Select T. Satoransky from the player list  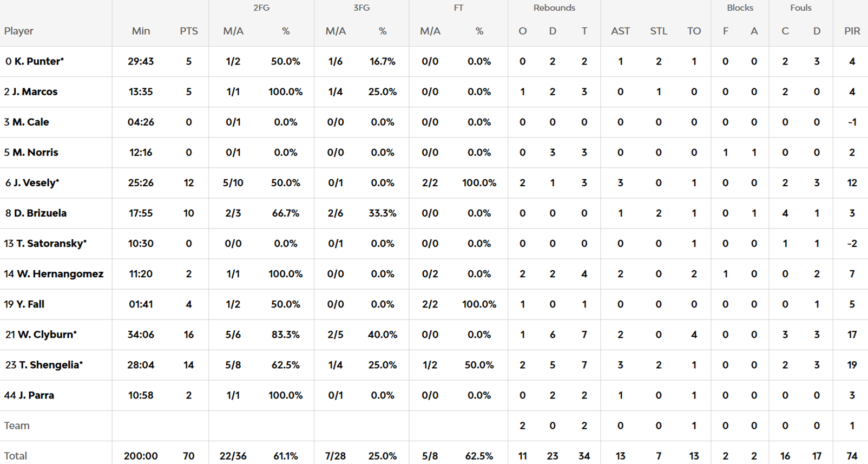51,243
